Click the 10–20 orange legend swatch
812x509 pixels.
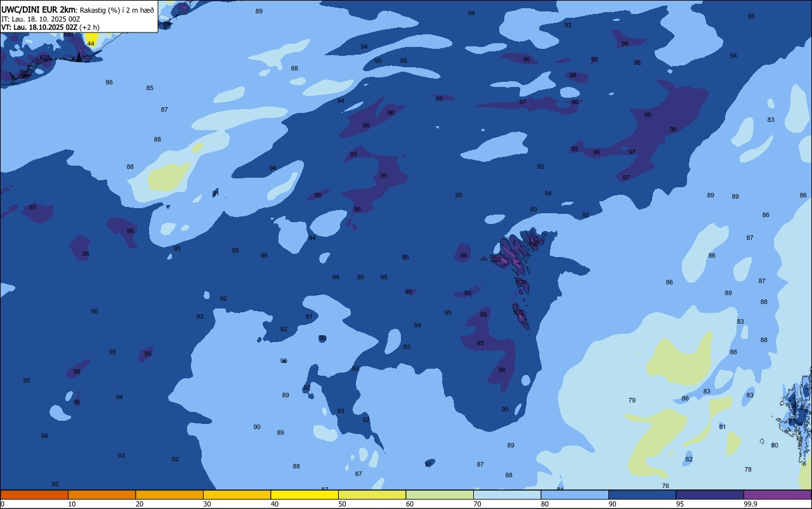pos(101,494)
